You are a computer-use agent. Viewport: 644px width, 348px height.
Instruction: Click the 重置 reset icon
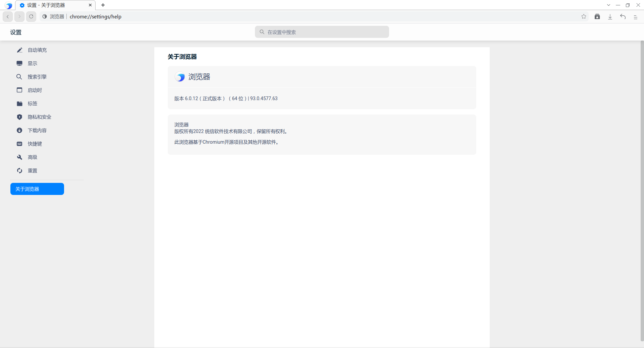tap(19, 170)
